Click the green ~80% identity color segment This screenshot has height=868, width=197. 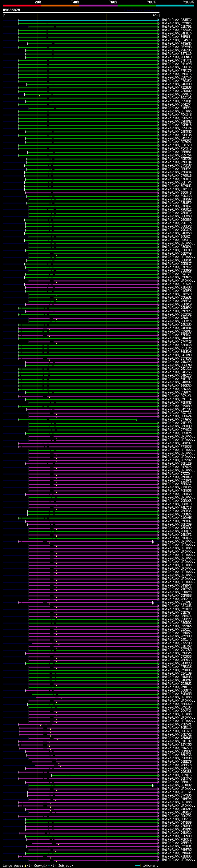(x=137, y=6)
